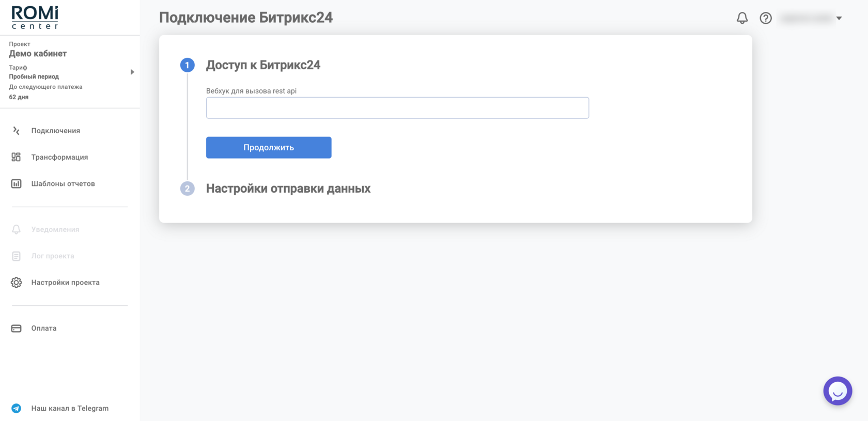The width and height of the screenshot is (868, 421).
Task: Click the Настройки проекта gear icon
Action: click(16, 283)
